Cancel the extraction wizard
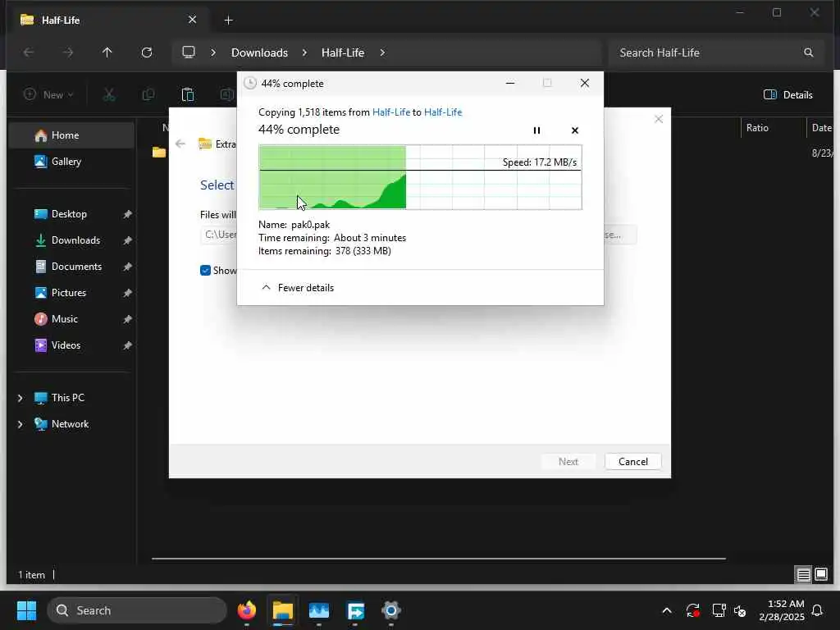The width and height of the screenshot is (840, 630). (x=632, y=461)
